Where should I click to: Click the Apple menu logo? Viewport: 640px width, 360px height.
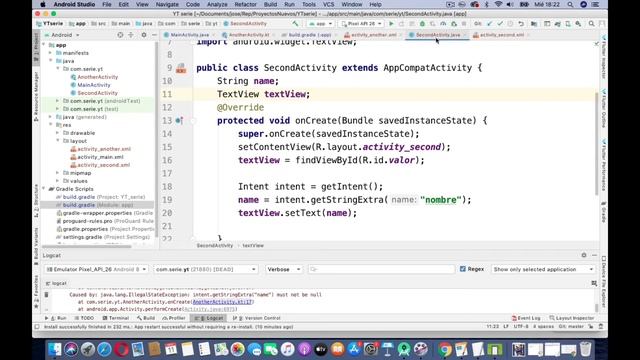[42, 4]
